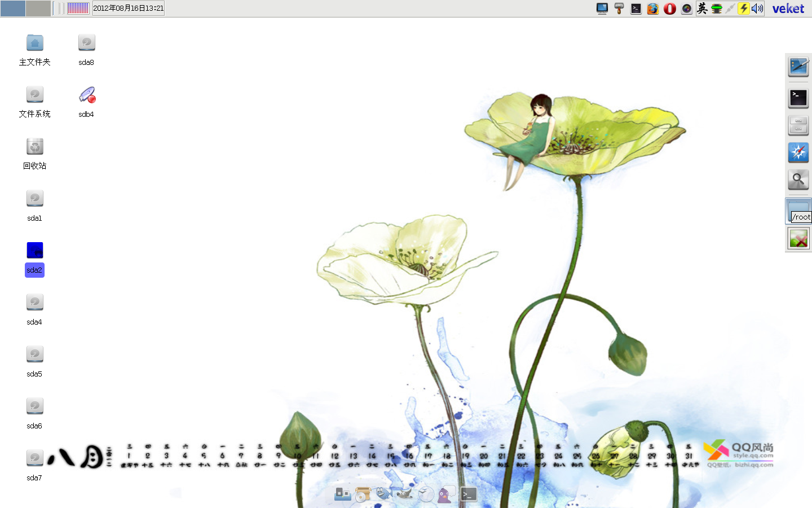Open the desktop switcher icon in bottom dock

343,494
